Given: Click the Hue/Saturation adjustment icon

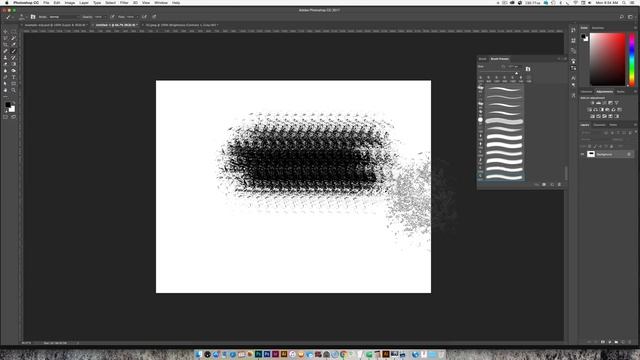Looking at the screenshot, I should (x=589, y=110).
